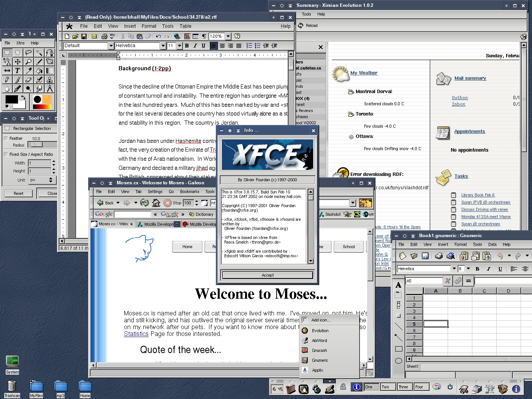Open the px Unit dropdown in Tool Options
532x399 pixels.
(x=43, y=180)
